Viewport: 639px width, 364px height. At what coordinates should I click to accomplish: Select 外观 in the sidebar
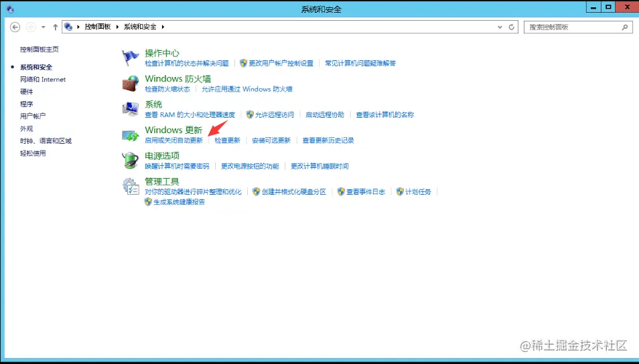coord(27,128)
